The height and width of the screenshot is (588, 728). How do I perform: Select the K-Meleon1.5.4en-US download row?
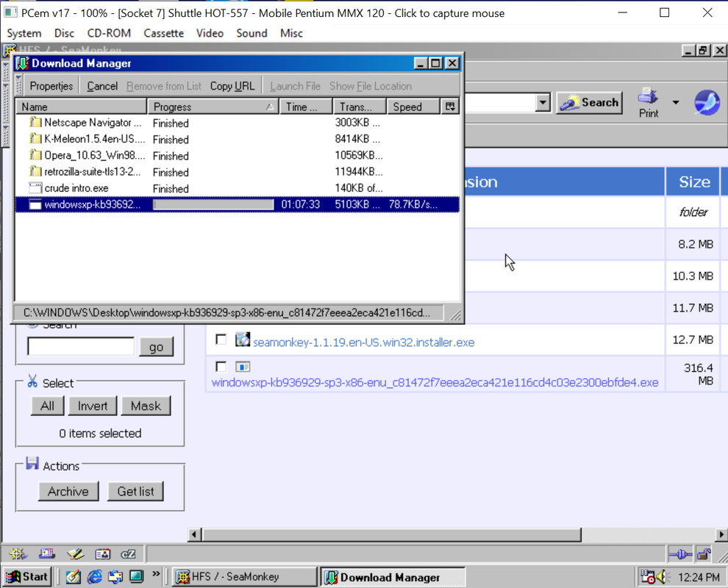tap(238, 139)
